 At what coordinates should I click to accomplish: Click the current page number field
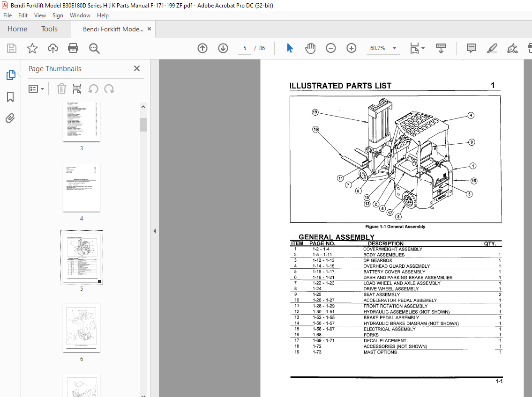pyautogui.click(x=245, y=48)
